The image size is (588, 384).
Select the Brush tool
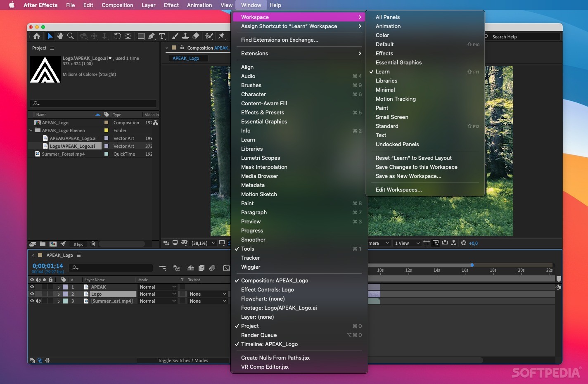[175, 36]
